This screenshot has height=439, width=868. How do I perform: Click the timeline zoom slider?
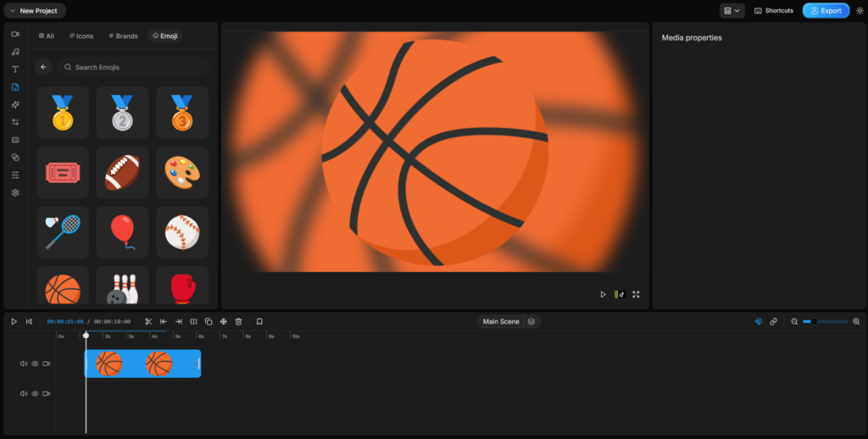[825, 321]
